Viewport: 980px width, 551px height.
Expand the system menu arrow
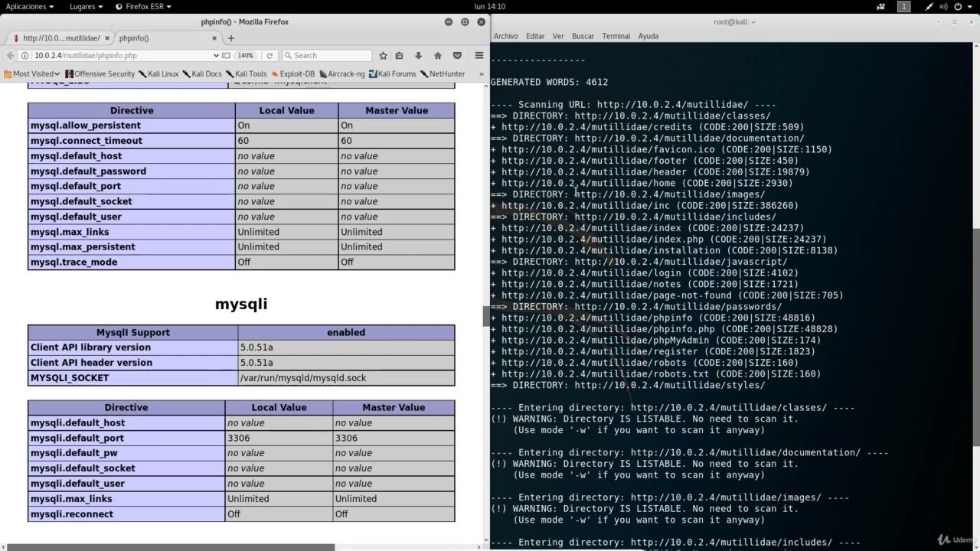(x=971, y=6)
